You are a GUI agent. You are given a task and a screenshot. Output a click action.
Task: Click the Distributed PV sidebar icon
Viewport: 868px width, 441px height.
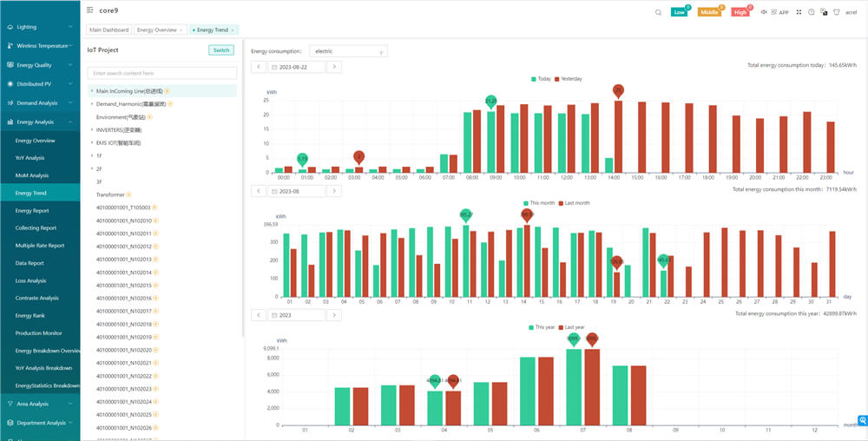[10, 83]
